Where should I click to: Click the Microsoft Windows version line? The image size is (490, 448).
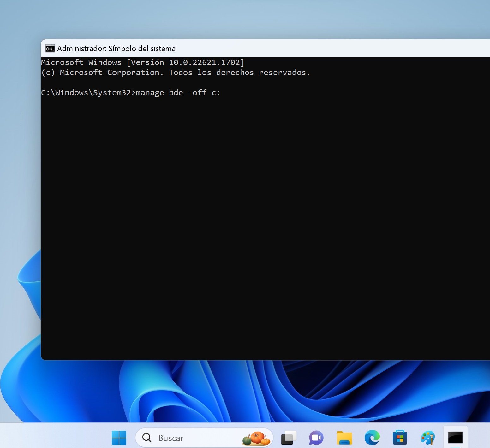[x=143, y=62]
